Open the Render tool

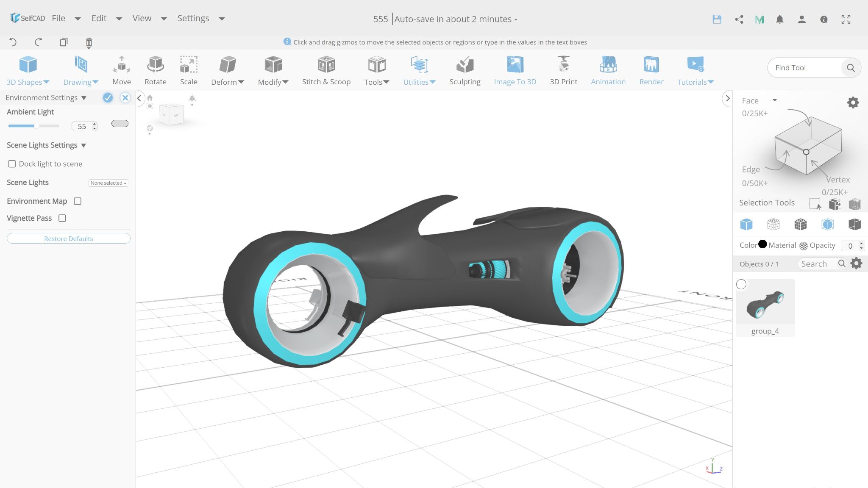651,70
